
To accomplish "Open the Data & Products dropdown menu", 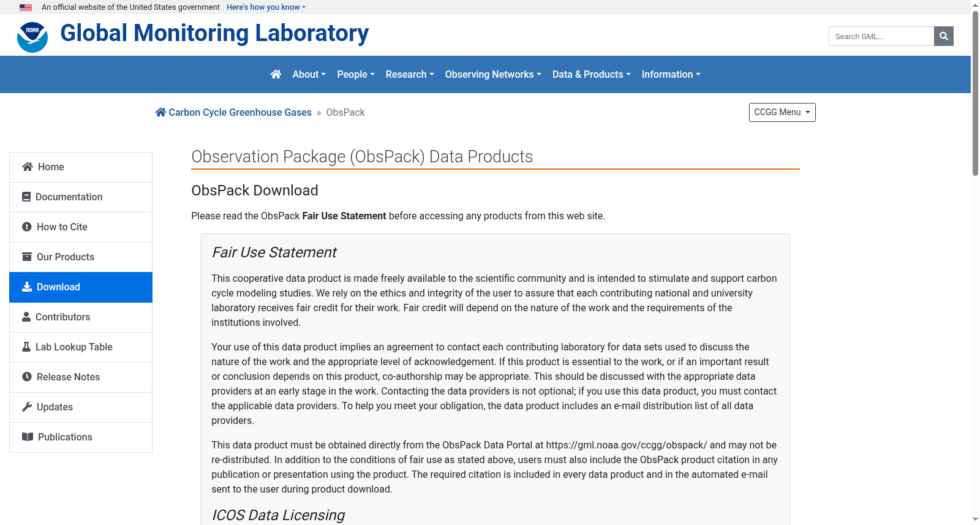I will (x=591, y=74).
